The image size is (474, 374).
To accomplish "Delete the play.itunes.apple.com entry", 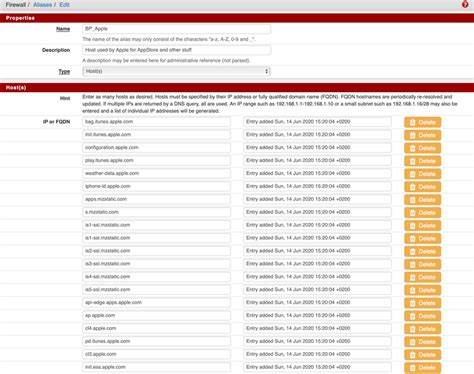I will pos(422,161).
